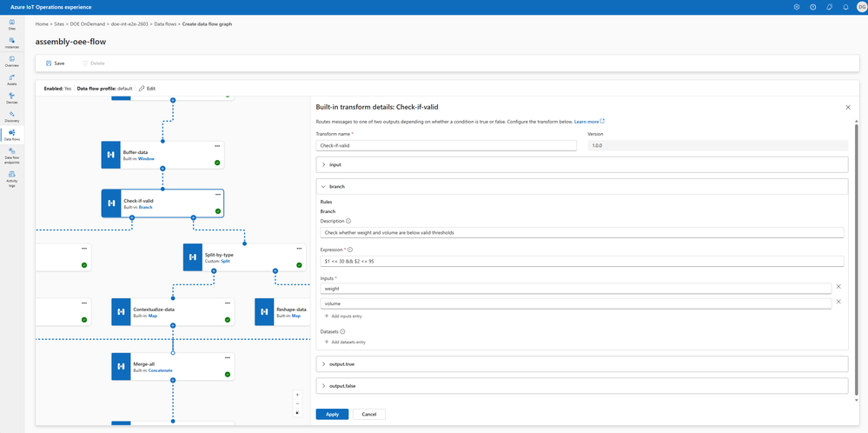The image size is (868, 433).
Task: Show info tooltip for Description
Action: (348, 221)
